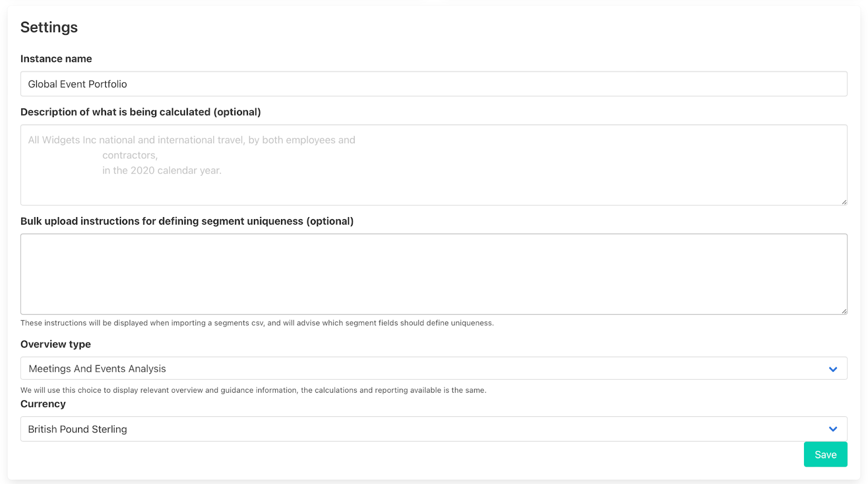Click the Settings page heading
The height and width of the screenshot is (484, 868).
tap(49, 27)
